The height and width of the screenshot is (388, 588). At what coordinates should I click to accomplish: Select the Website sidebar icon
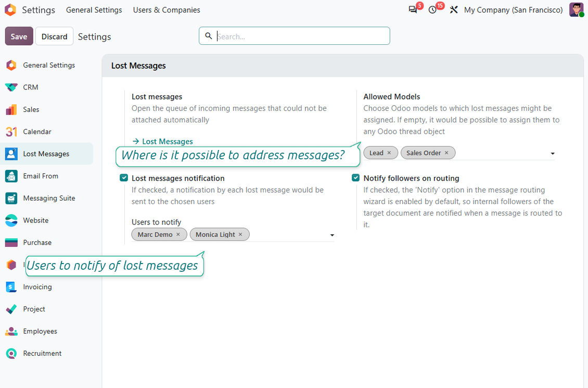click(x=11, y=220)
